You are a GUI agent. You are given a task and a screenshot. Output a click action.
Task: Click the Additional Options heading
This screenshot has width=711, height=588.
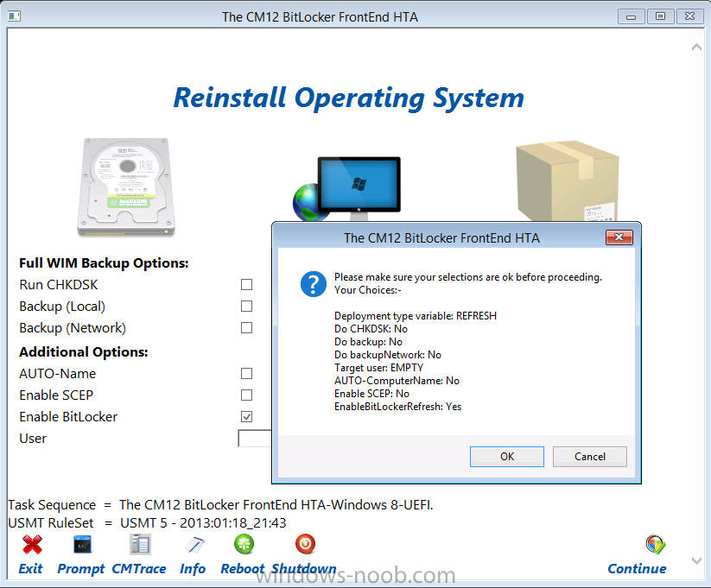[x=84, y=351]
